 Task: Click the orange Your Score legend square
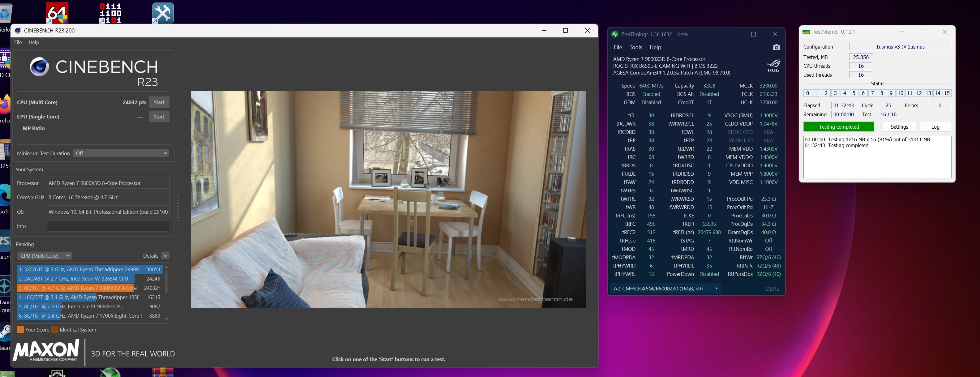[x=20, y=329]
